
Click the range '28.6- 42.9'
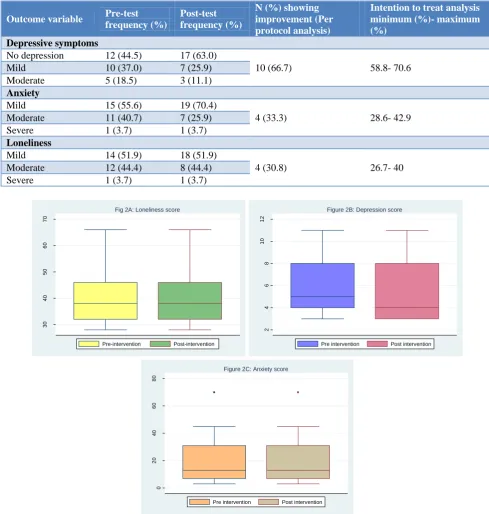pos(390,118)
